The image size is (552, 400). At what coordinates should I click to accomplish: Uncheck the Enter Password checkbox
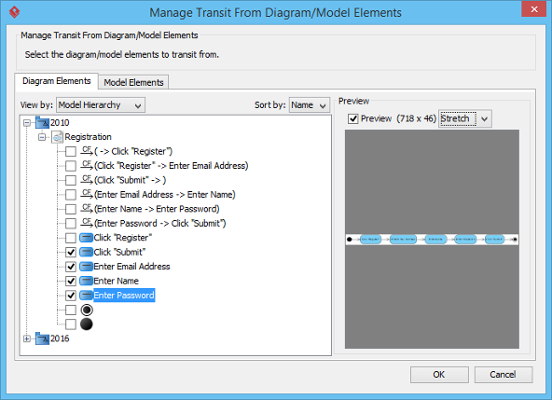(x=71, y=295)
